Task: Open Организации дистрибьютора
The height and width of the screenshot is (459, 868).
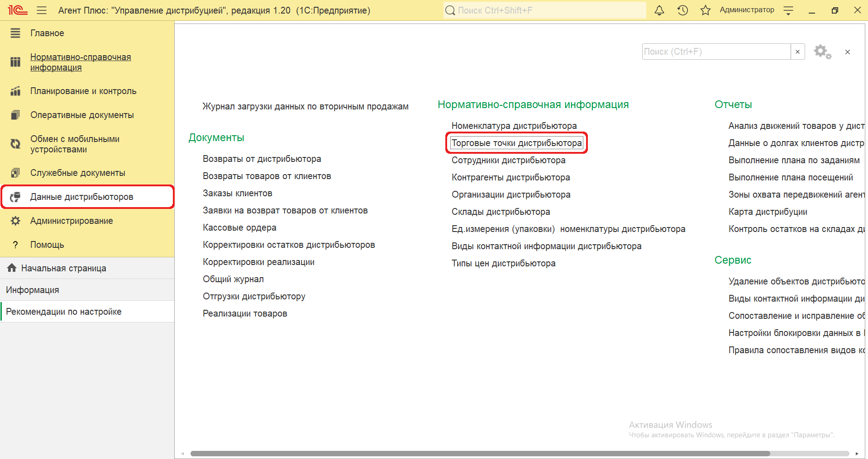Action: (511, 194)
